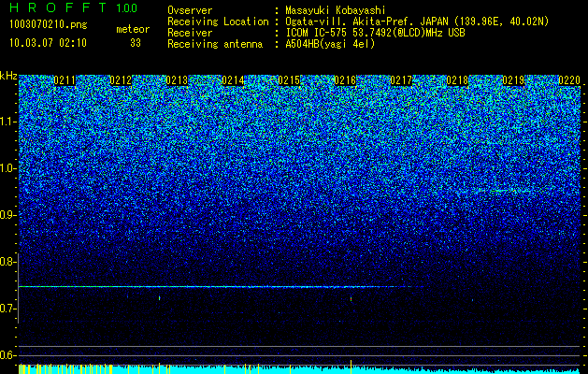Click the 0.7 kHz axis label
Viewport: 588px width, 374px height.
7,309
